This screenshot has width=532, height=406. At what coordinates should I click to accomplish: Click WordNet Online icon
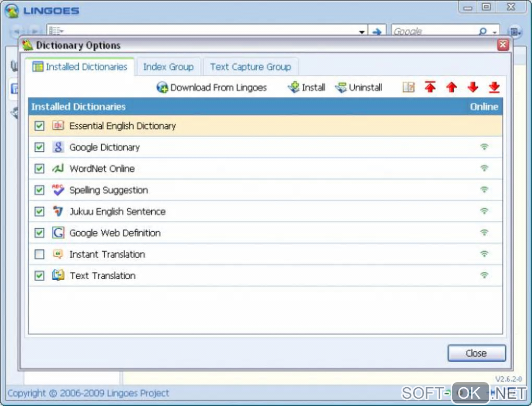pos(58,169)
